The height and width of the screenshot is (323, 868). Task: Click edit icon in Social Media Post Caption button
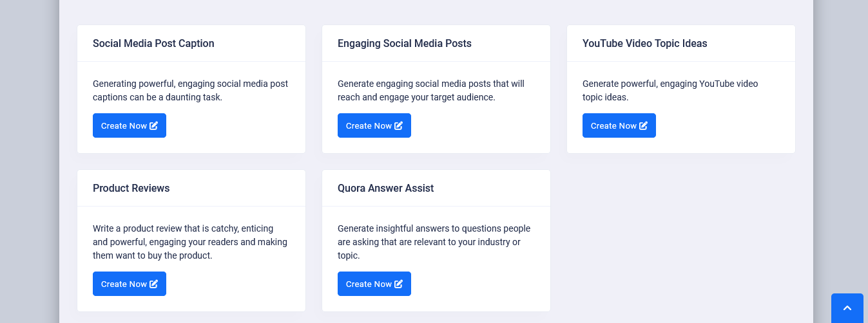[153, 125]
